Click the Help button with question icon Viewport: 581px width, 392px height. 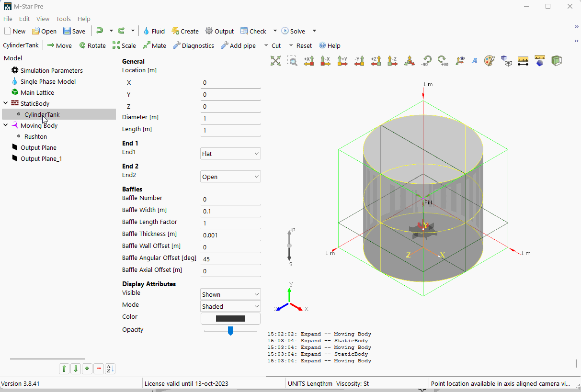coord(330,45)
